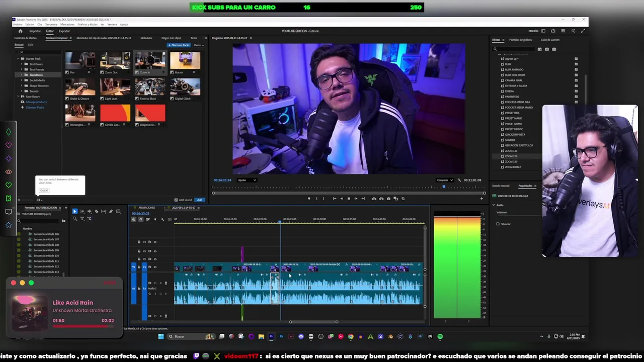Click the Effects panel search field
Viewport: 644px width, 362px height.
(514, 49)
